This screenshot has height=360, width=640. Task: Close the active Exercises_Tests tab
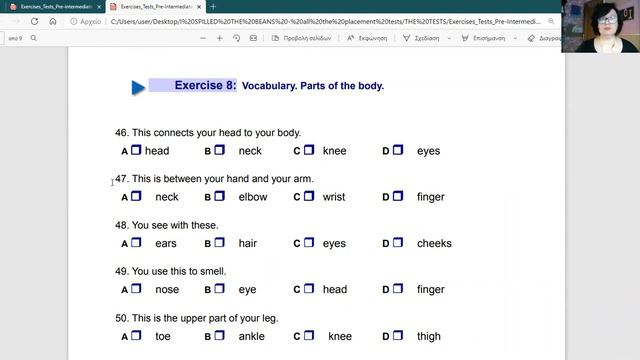(x=199, y=7)
